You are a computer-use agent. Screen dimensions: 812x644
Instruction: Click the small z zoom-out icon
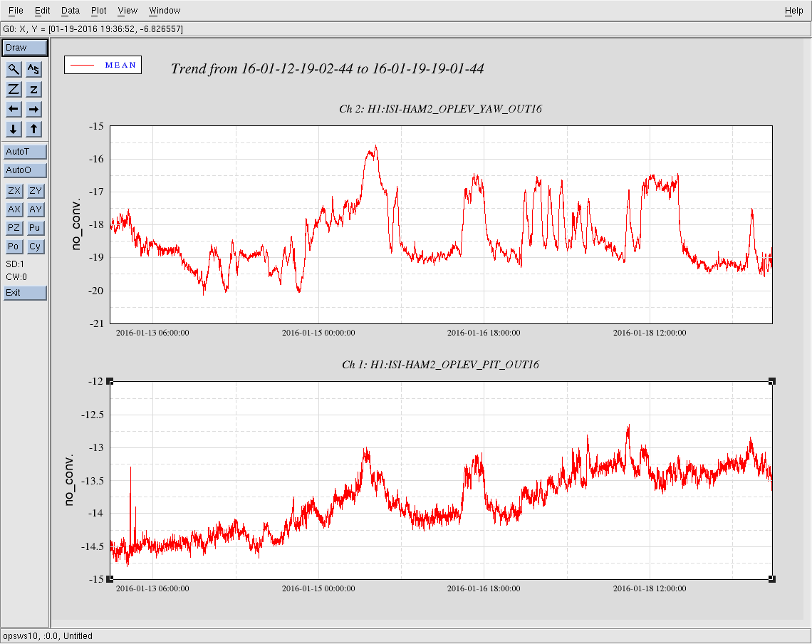[x=34, y=89]
